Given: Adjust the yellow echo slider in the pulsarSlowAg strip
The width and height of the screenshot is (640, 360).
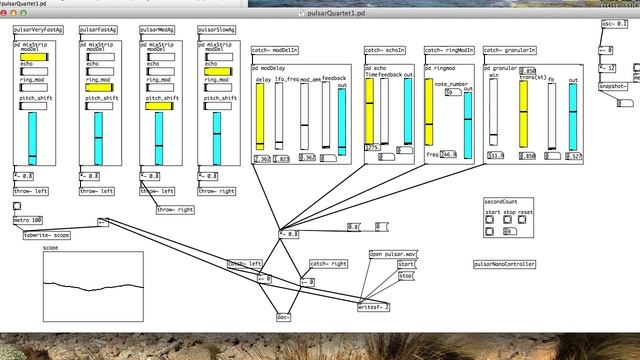Looking at the screenshot, I should (218, 71).
